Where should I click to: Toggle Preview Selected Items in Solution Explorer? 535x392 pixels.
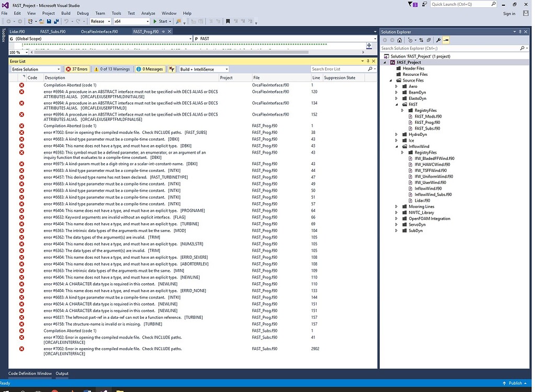coord(445,40)
